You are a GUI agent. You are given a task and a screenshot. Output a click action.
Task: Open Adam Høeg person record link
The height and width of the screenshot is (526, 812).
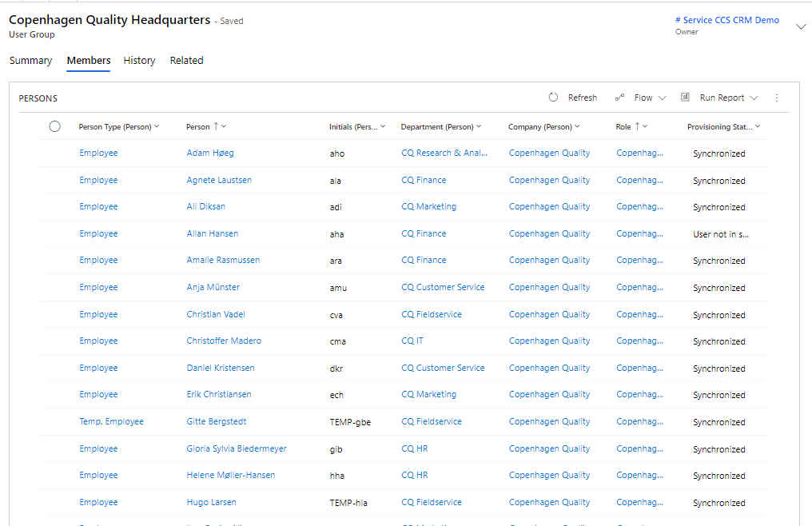[210, 153]
